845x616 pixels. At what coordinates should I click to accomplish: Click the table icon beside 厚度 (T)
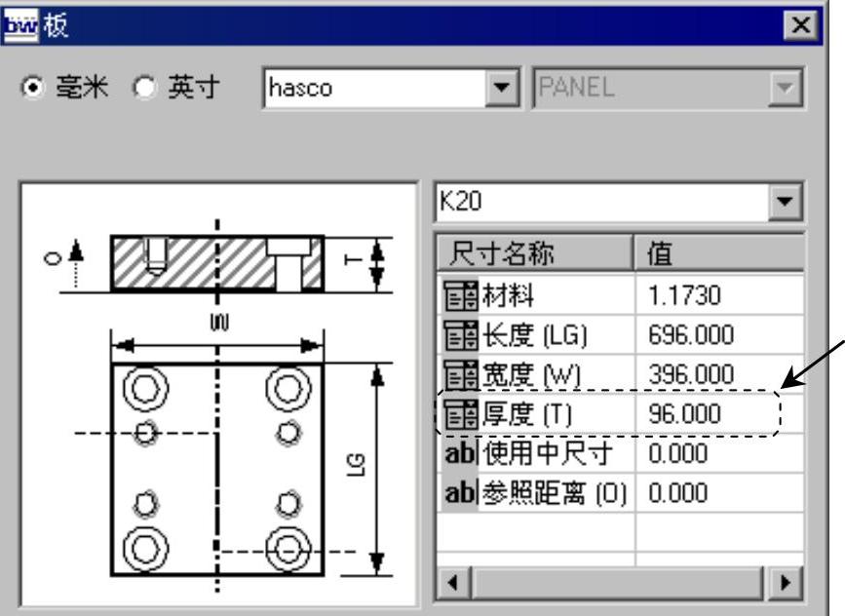point(460,414)
